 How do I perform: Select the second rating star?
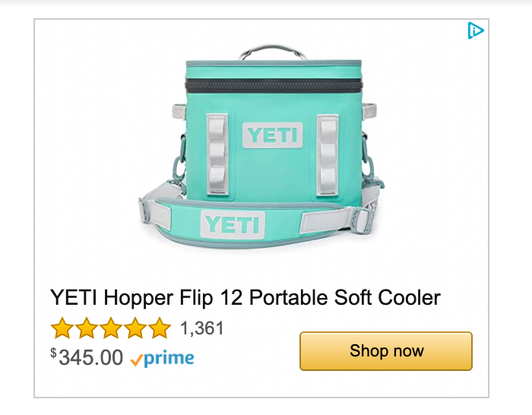[x=86, y=329]
